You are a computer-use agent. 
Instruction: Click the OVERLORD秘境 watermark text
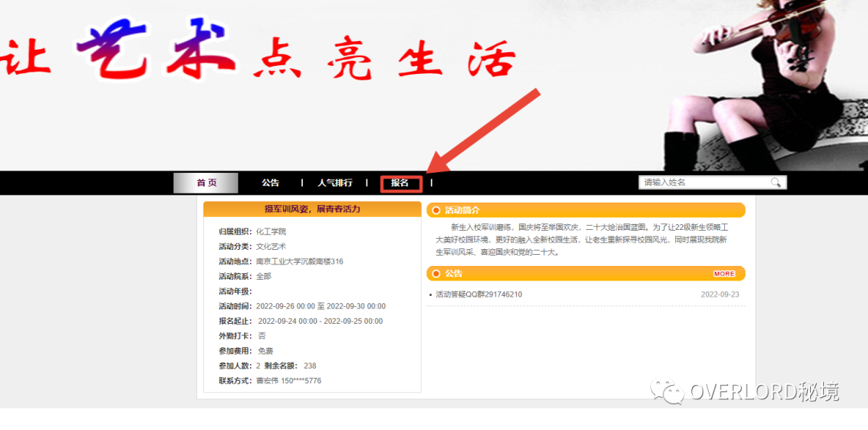(x=764, y=392)
